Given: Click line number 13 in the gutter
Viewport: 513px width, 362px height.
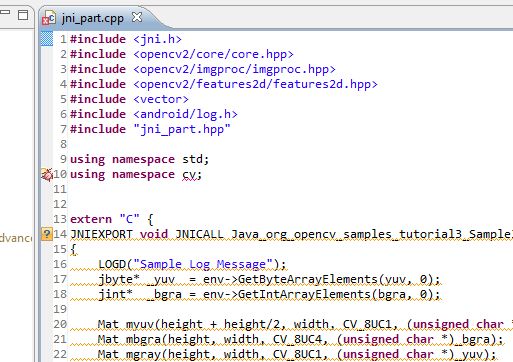Looking at the screenshot, I should point(60,219).
